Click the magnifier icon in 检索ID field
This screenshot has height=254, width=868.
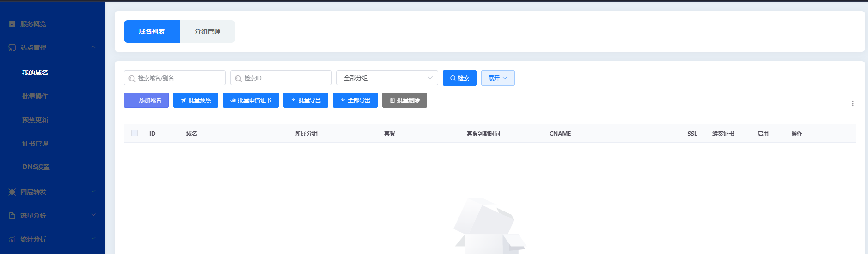click(x=238, y=78)
